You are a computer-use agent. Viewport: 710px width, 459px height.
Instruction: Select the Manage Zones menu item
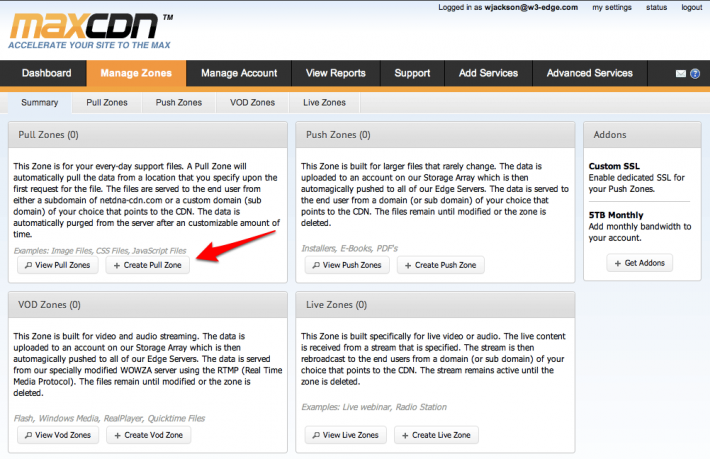point(136,73)
